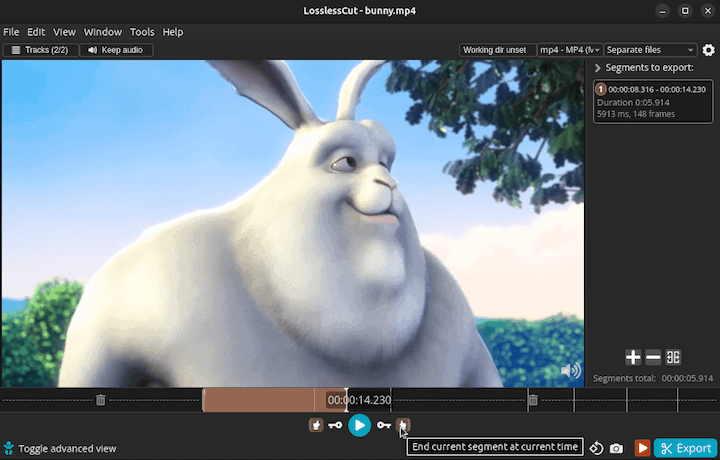Capture snapshot with camera icon
Image resolution: width=720 pixels, height=460 pixels.
[x=616, y=448]
